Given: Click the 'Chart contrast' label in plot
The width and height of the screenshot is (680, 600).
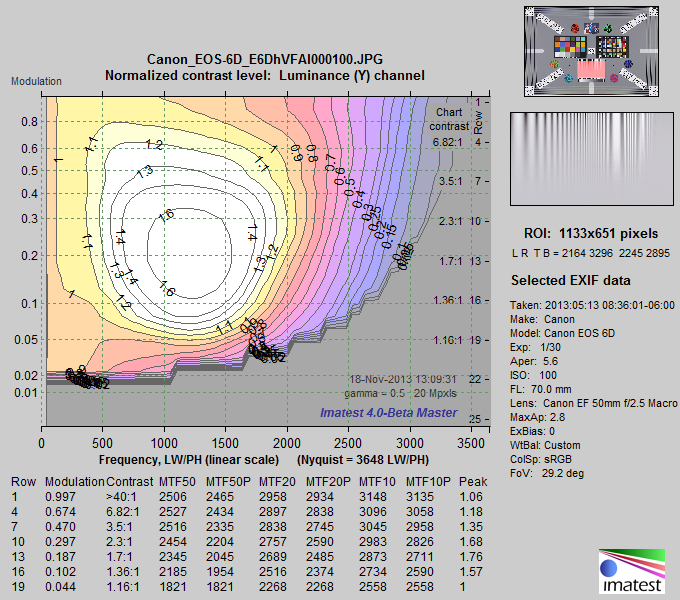Looking at the screenshot, I should 449,119.
